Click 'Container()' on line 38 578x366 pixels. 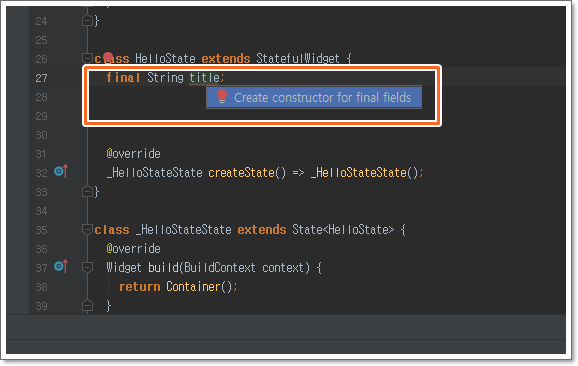coord(199,286)
